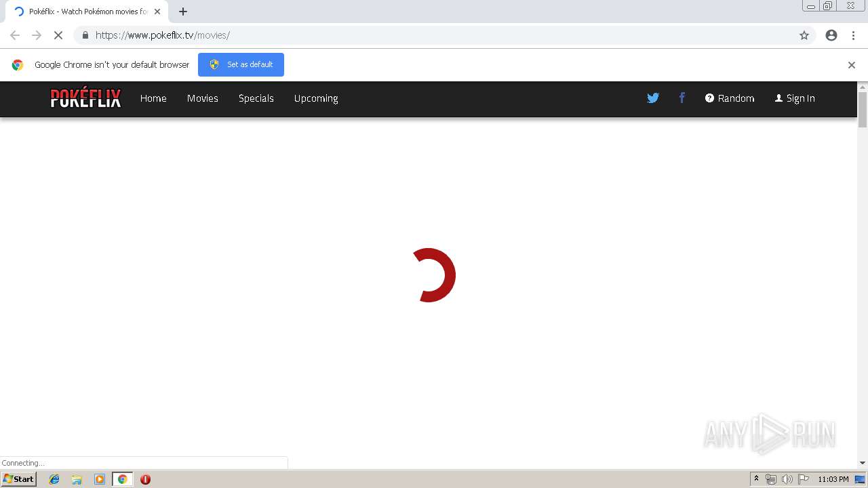View site security lock information
The width and height of the screenshot is (868, 488).
tap(85, 35)
